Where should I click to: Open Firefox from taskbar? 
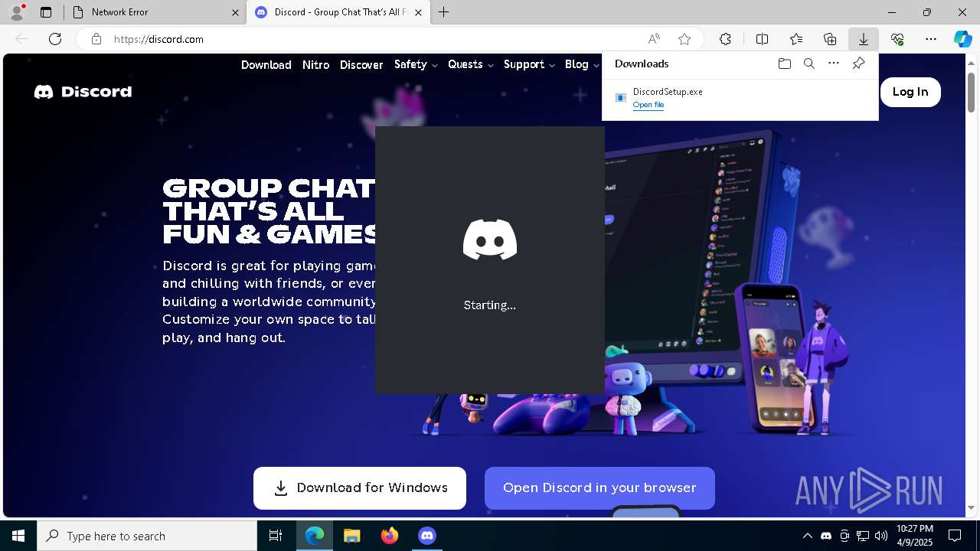[390, 536]
